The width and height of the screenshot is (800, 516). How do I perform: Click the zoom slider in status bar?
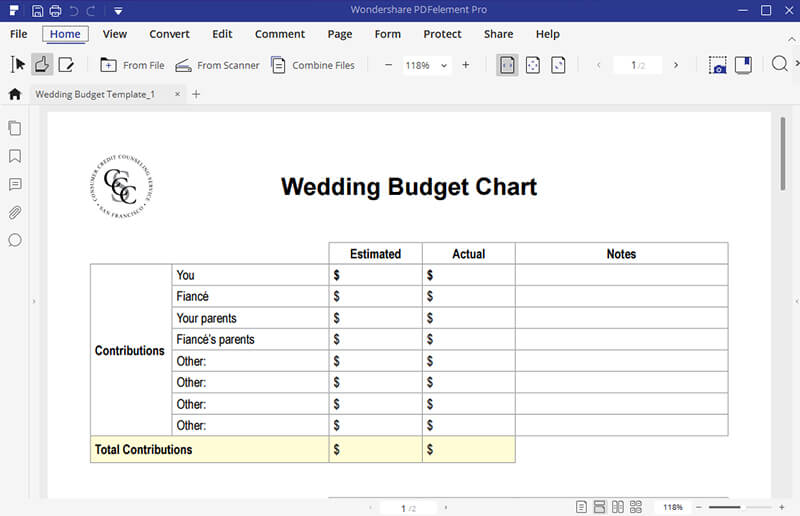pos(738,508)
